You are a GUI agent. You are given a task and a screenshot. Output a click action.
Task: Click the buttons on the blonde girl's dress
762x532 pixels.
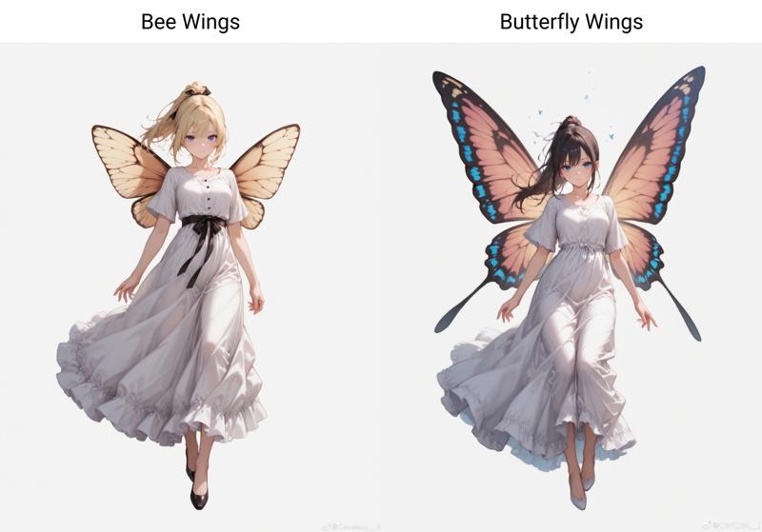click(x=211, y=192)
